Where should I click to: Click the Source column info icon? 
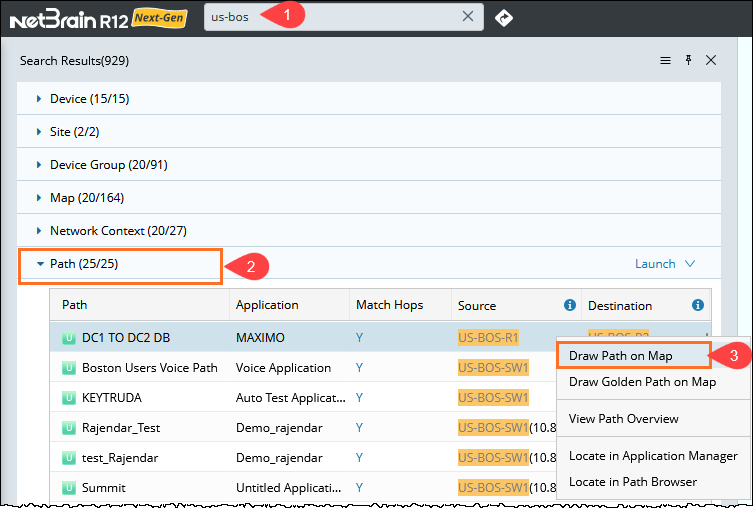click(x=570, y=305)
